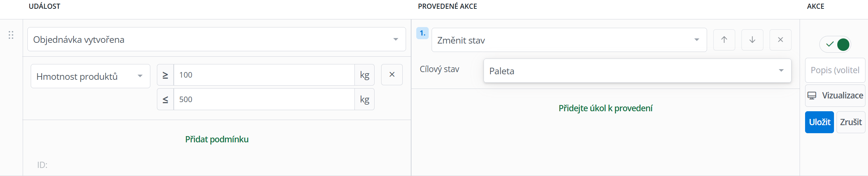
Task: Click the PROVEDENÉ AKCE column header
Action: click(x=447, y=6)
